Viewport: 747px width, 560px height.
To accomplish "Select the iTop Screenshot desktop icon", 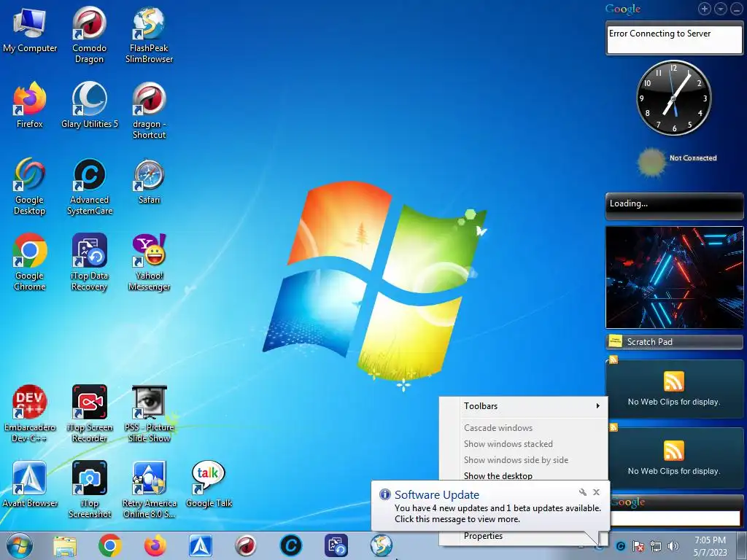I will click(x=89, y=489).
